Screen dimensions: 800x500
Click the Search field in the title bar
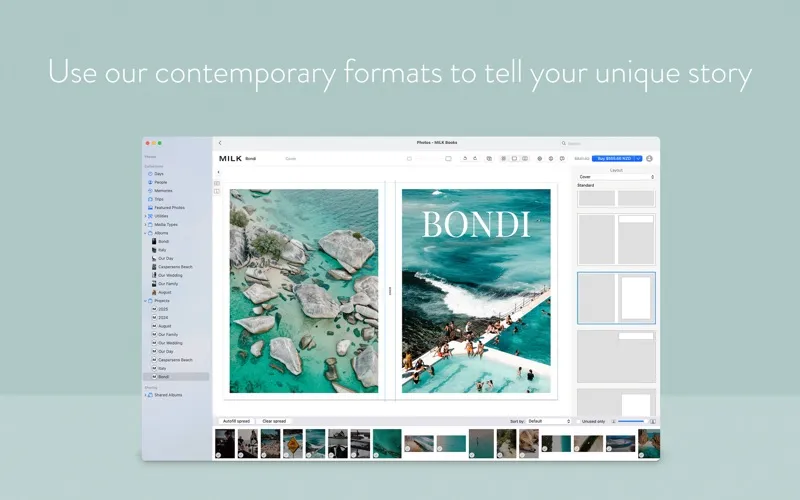click(607, 143)
